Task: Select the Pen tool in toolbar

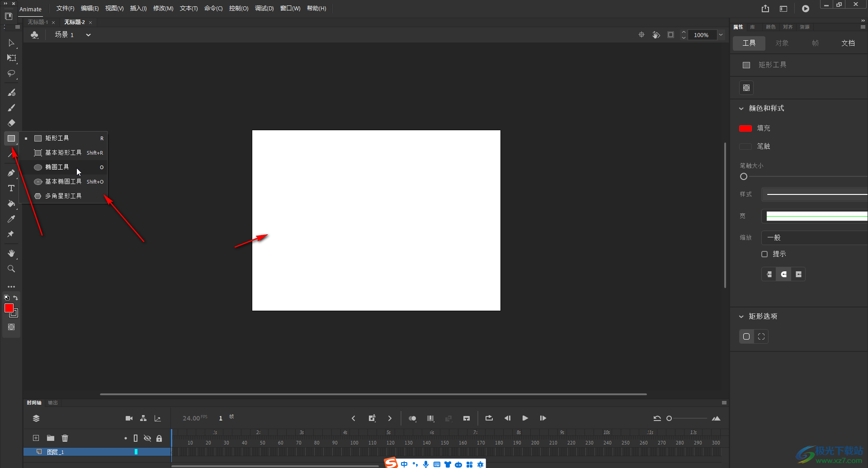Action: pyautogui.click(x=11, y=173)
